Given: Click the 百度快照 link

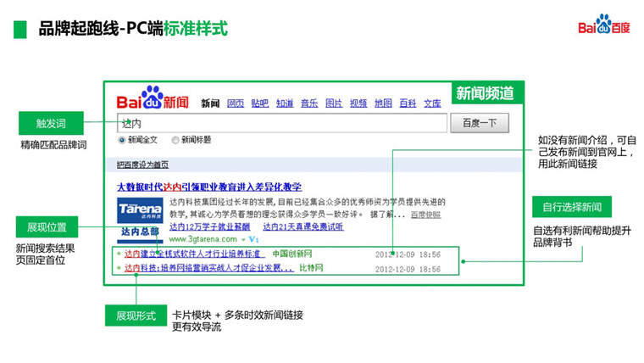Looking at the screenshot, I should 426,215.
